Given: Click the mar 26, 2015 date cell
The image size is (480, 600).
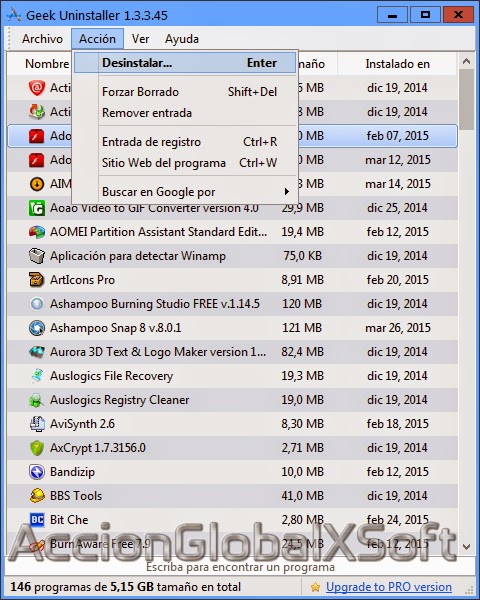Looking at the screenshot, I should (398, 328).
